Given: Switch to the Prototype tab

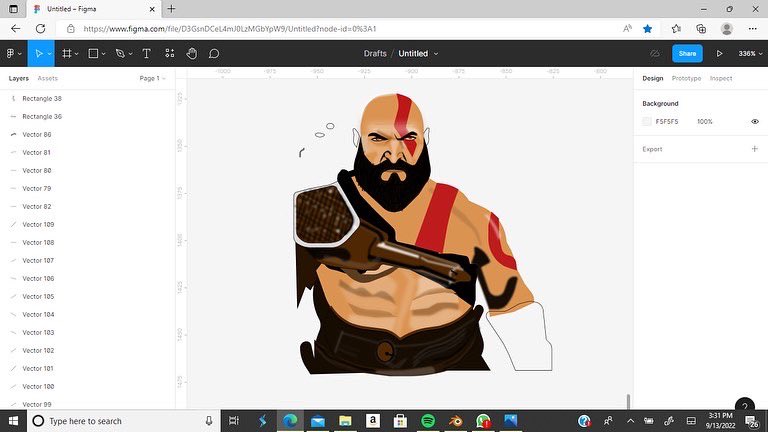Looking at the screenshot, I should pyautogui.click(x=686, y=78).
